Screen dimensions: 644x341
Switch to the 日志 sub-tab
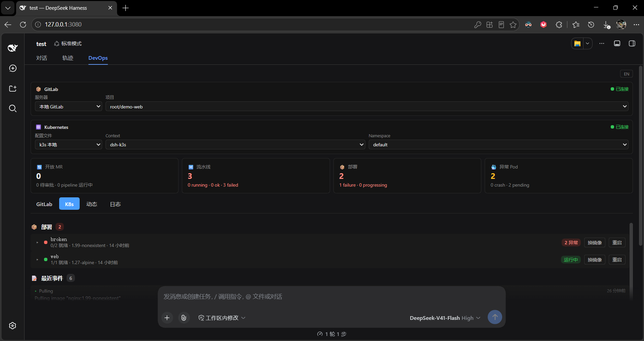point(115,204)
